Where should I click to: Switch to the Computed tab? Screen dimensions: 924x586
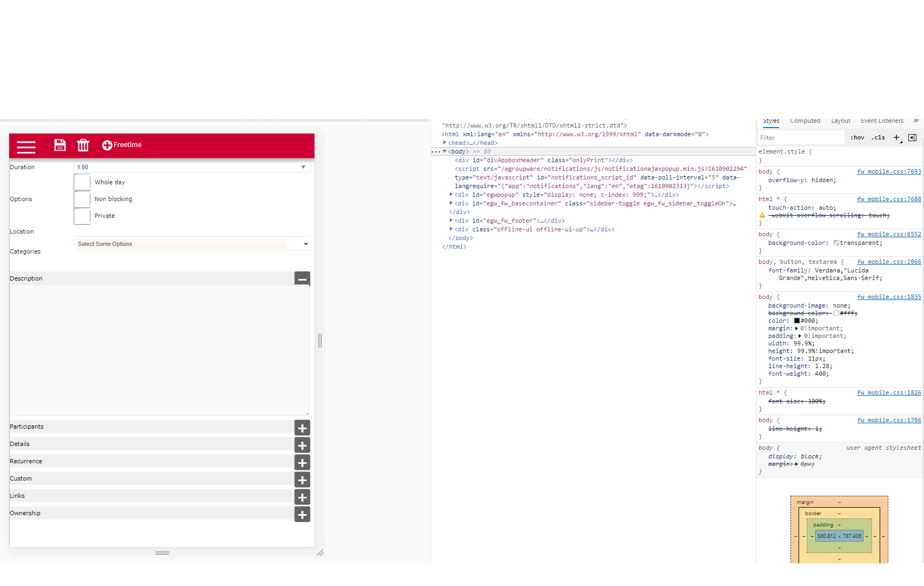805,121
